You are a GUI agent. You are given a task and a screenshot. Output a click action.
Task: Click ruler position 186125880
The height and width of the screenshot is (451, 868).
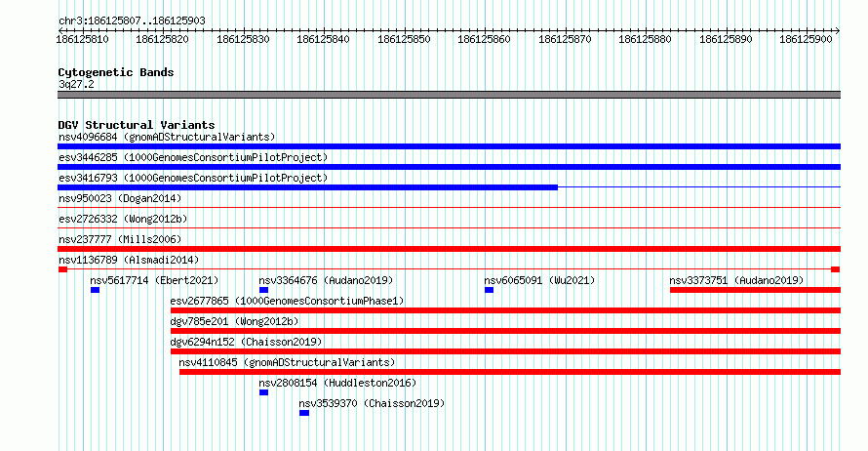click(645, 39)
